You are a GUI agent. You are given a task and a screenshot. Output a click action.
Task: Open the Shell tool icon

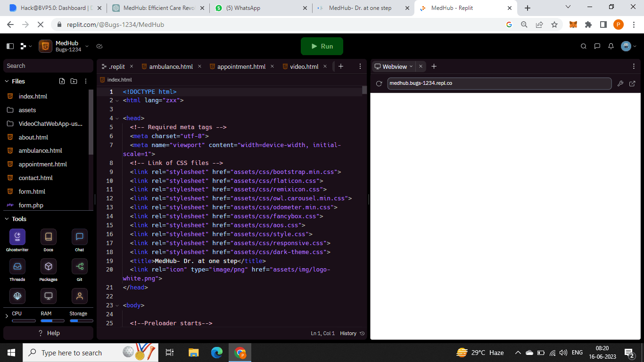coord(17,296)
